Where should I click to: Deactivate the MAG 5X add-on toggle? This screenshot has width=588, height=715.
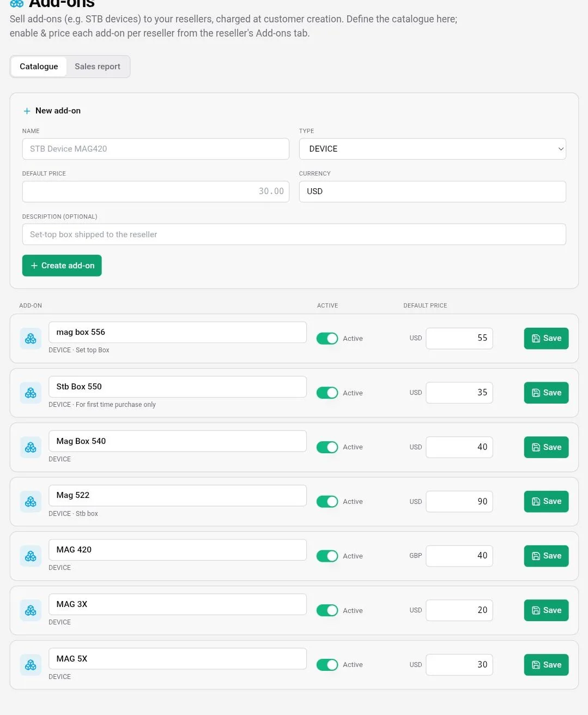pos(327,665)
